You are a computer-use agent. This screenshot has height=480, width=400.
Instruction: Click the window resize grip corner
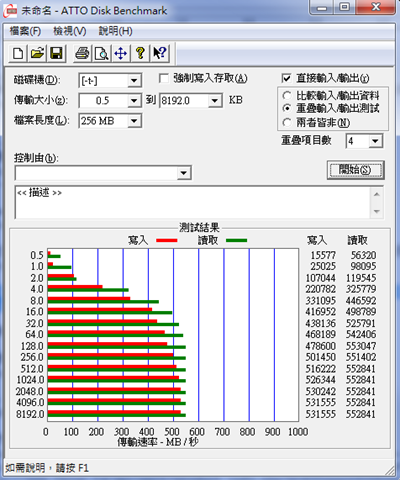389,470
